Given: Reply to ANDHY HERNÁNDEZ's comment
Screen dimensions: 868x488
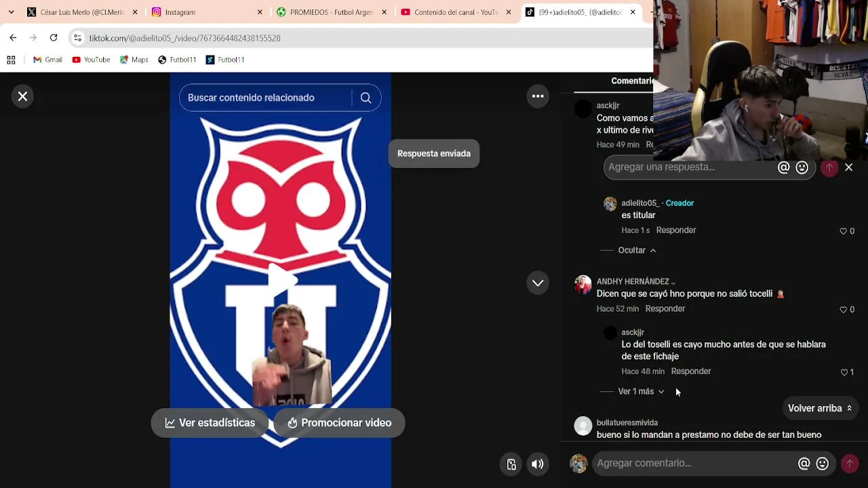Looking at the screenshot, I should tap(665, 309).
